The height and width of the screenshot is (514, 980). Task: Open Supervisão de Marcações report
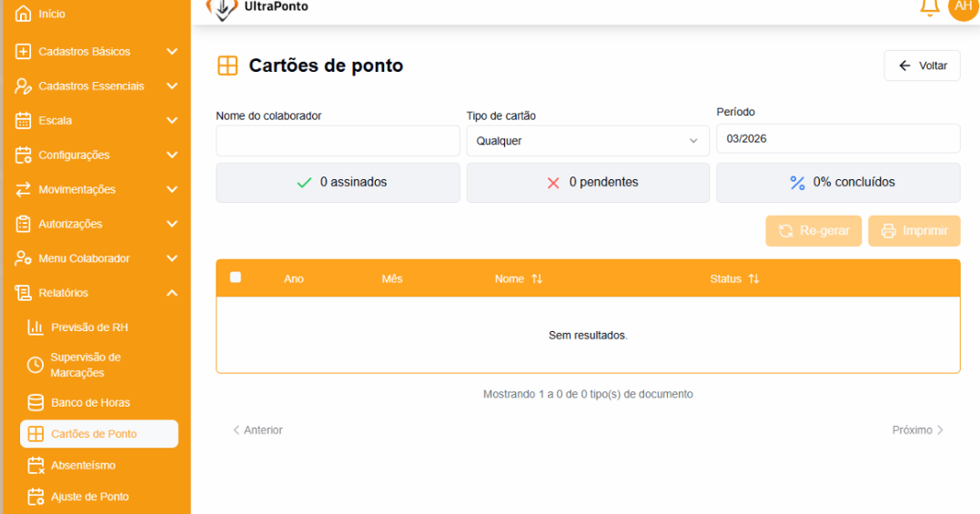pos(86,365)
